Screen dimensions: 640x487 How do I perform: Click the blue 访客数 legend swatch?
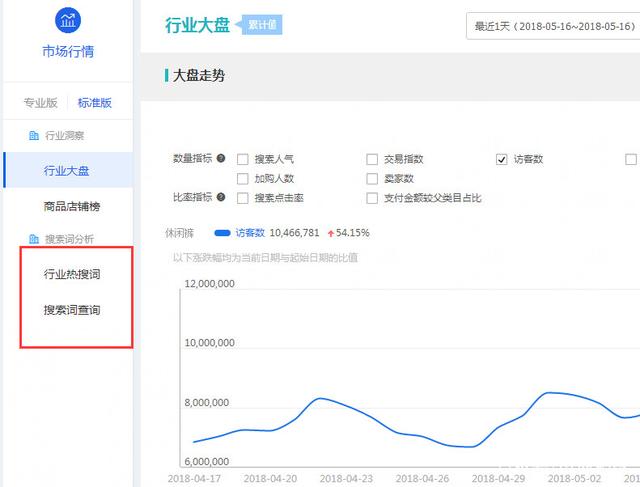[222, 233]
